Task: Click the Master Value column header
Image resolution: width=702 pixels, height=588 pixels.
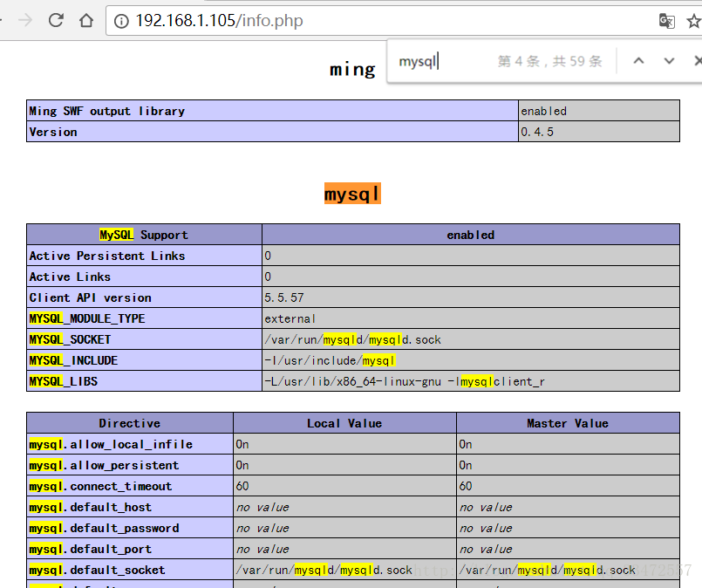Action: (568, 423)
